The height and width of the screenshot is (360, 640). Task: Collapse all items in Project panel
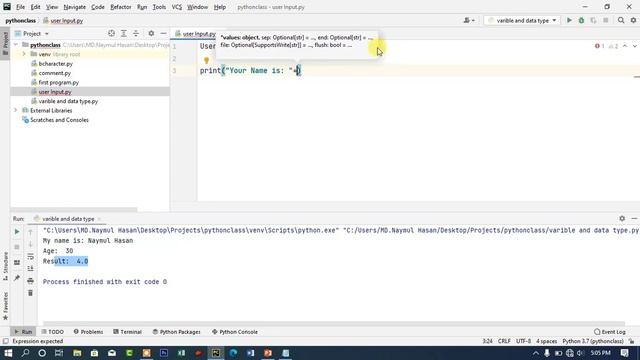pyautogui.click(x=136, y=33)
